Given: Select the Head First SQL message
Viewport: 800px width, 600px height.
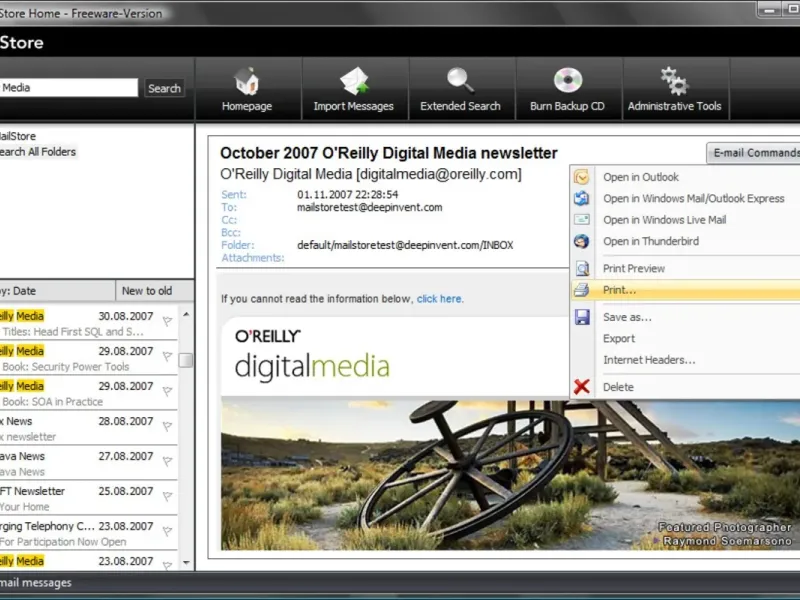Looking at the screenshot, I should point(88,323).
